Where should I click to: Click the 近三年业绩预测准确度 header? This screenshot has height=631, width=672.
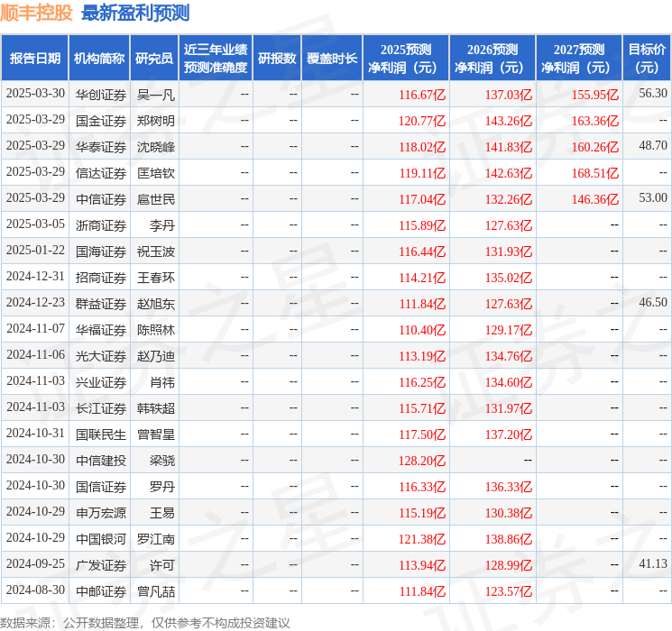[x=216, y=59]
